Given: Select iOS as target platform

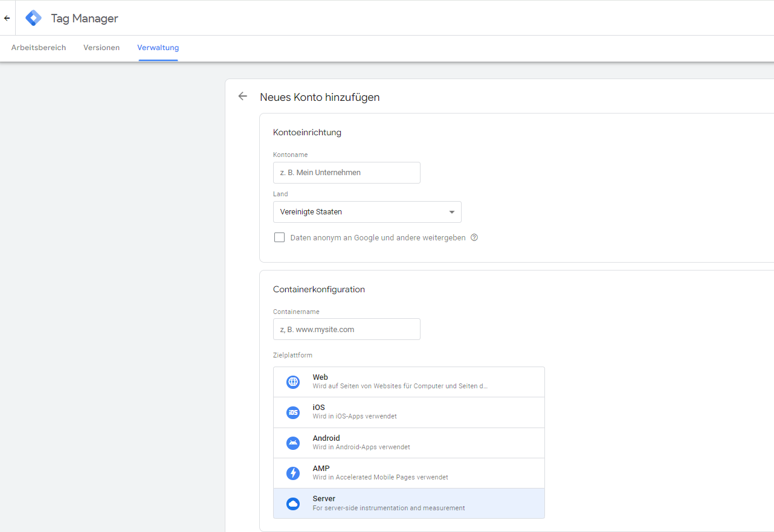Looking at the screenshot, I should pyautogui.click(x=409, y=412).
